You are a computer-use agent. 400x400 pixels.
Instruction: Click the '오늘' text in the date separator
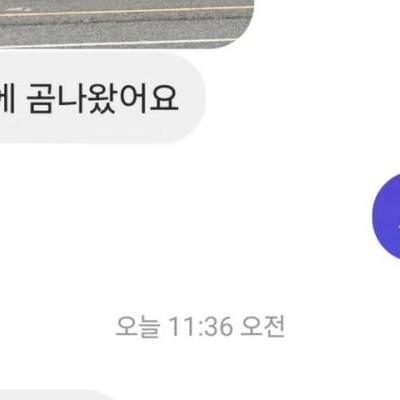138,327
